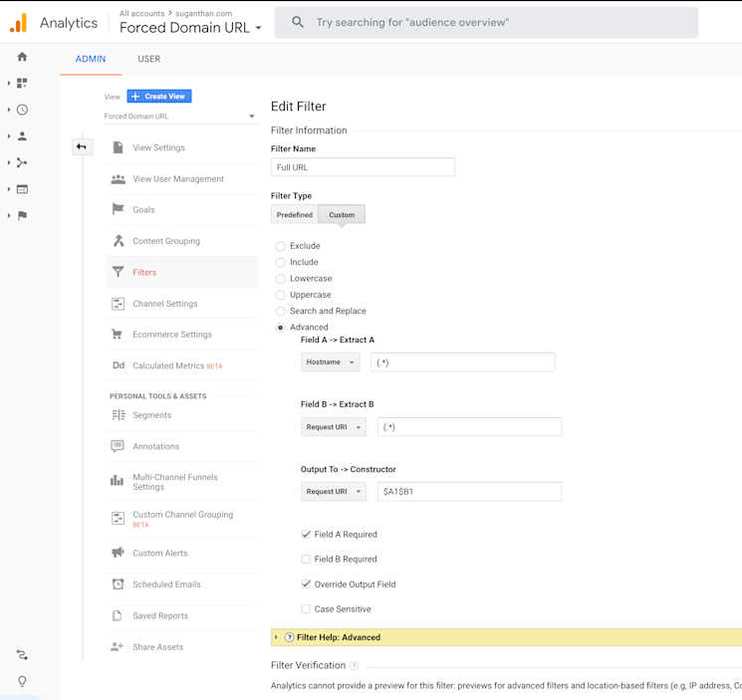This screenshot has width=742, height=700.
Task: Uncheck the Override Output Field checkbox
Action: click(306, 584)
